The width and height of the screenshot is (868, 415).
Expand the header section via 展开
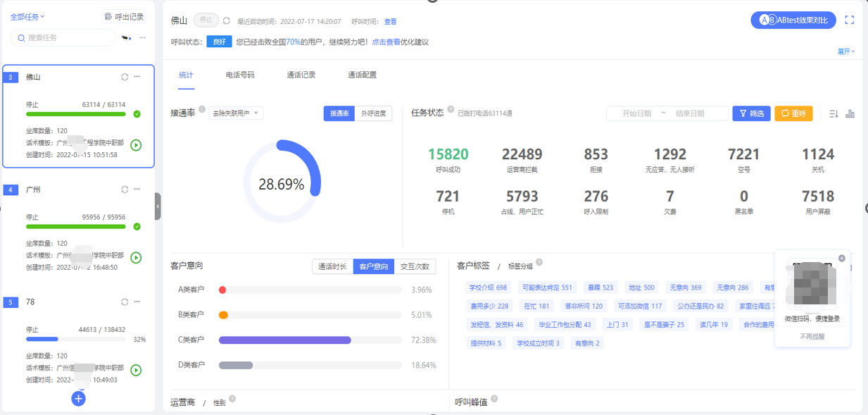coord(846,51)
